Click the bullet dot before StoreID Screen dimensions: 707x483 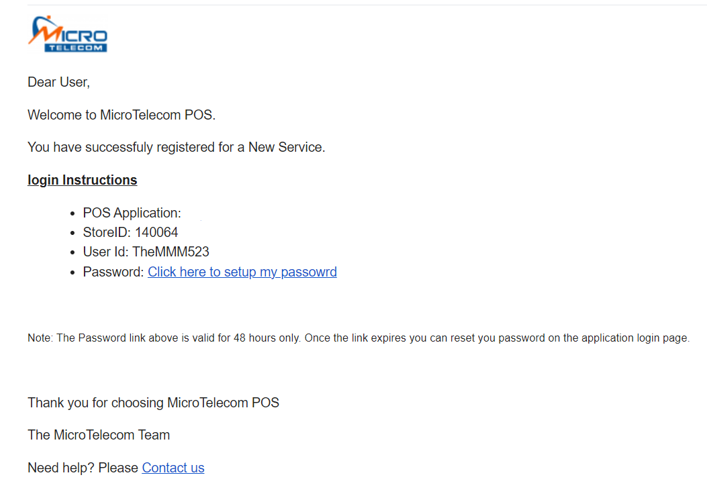click(x=73, y=233)
